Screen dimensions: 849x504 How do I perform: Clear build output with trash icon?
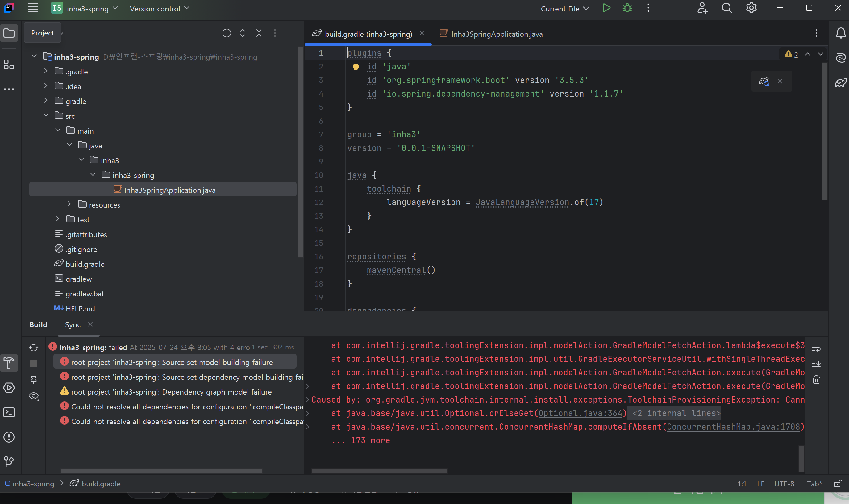pyautogui.click(x=816, y=380)
